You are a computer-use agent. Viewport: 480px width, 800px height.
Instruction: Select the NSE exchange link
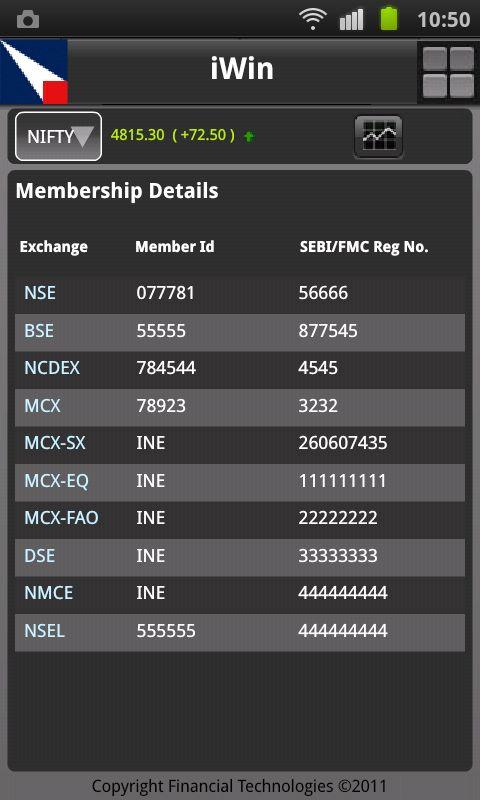point(40,293)
